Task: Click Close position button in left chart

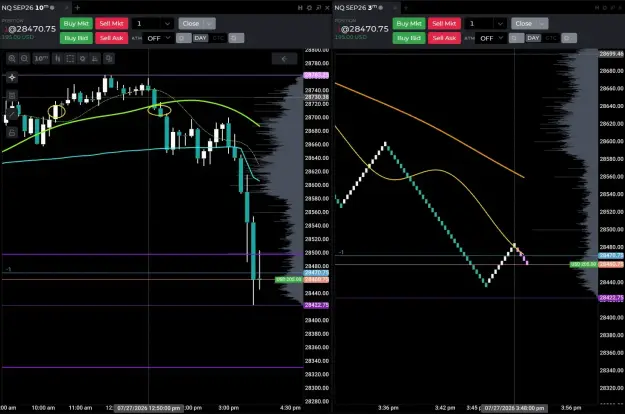Action: [191, 24]
